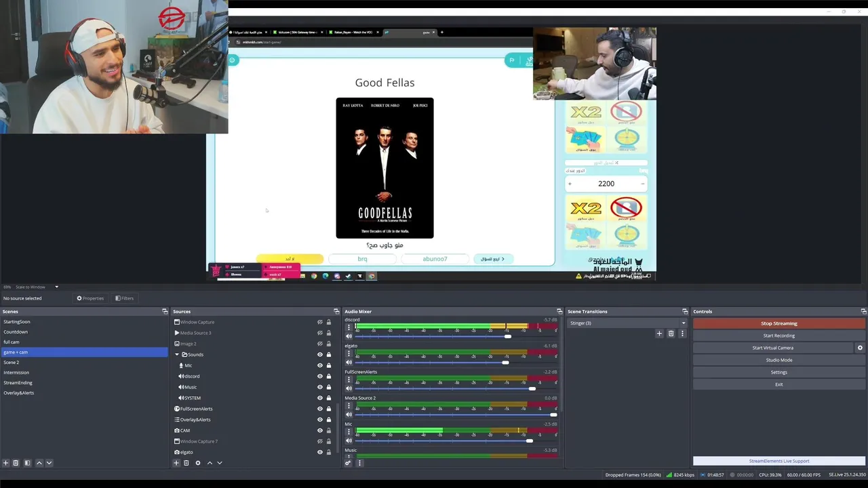Pop out the Scenes dock icon
Screen dimensions: 868x488
(x=165, y=311)
